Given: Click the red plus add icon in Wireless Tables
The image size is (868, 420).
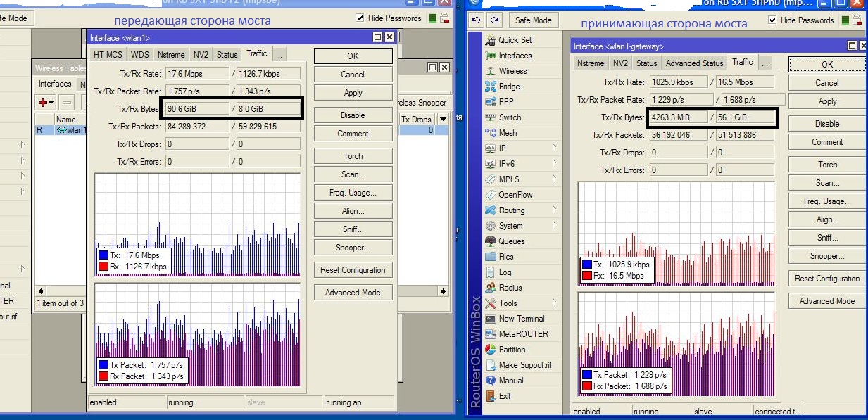Looking at the screenshot, I should point(44,103).
